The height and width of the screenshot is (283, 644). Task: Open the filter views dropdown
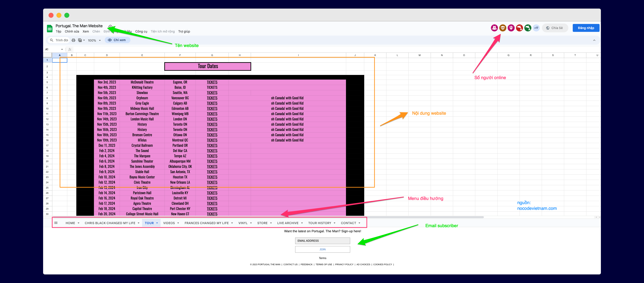point(82,40)
